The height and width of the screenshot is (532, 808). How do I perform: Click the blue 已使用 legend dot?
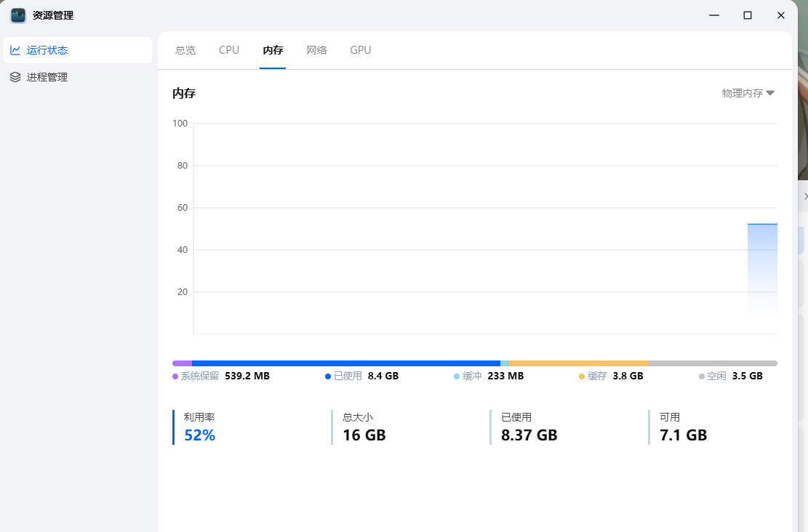point(328,376)
